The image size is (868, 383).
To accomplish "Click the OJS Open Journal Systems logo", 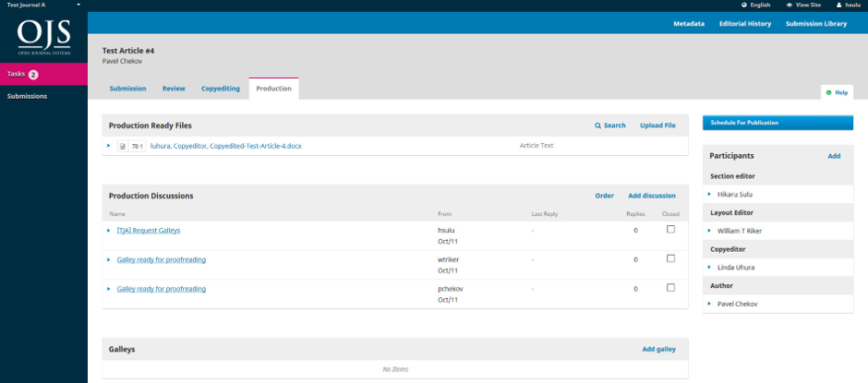I will click(43, 37).
